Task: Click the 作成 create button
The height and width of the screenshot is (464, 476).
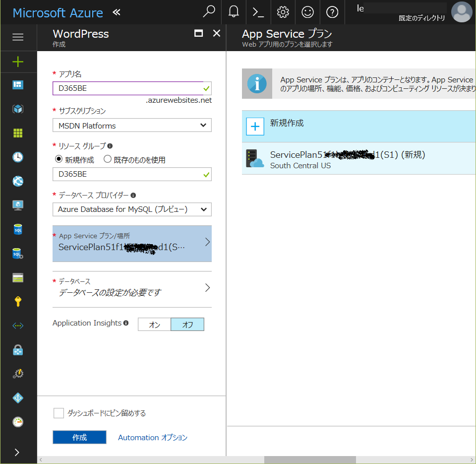Action: coord(79,437)
